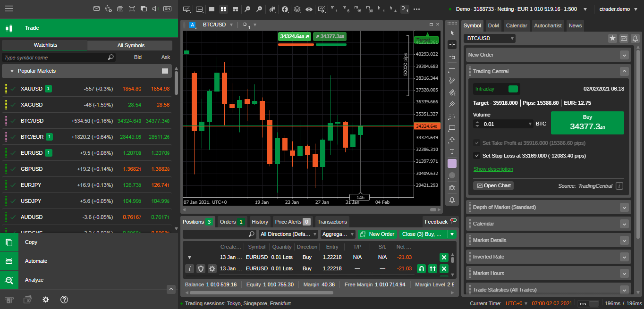Select the crosshair tool
The width and height of the screenshot is (644, 309).
[x=452, y=44]
